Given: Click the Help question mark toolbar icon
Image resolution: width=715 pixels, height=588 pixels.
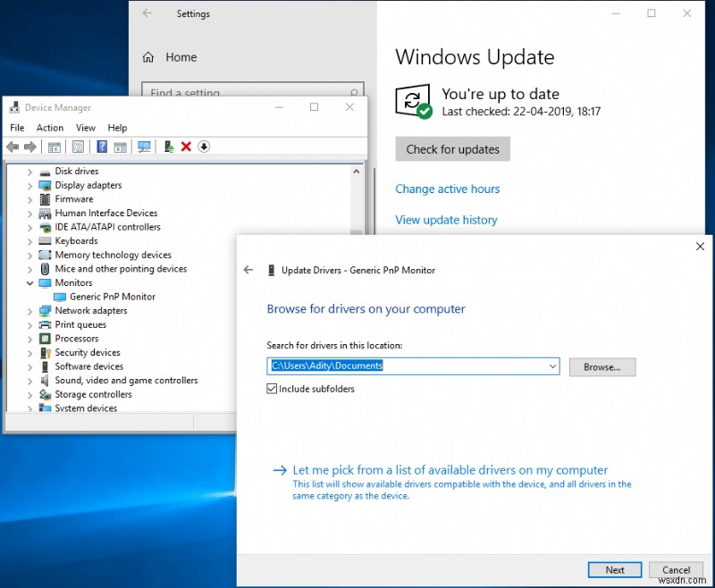Looking at the screenshot, I should click(100, 147).
